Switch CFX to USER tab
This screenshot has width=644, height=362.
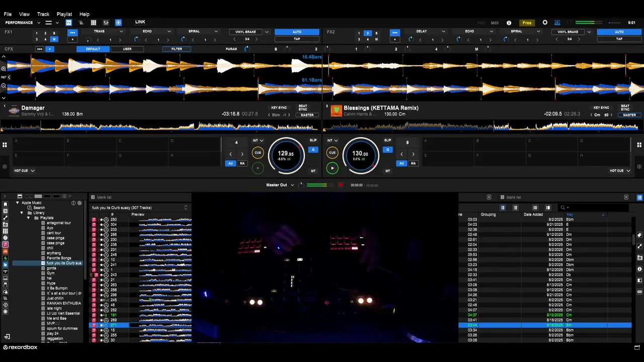127,49
